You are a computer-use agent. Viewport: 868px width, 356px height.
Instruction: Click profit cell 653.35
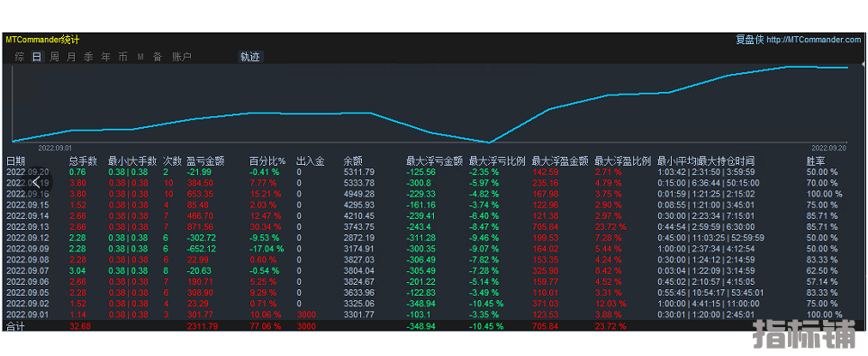[x=201, y=194]
